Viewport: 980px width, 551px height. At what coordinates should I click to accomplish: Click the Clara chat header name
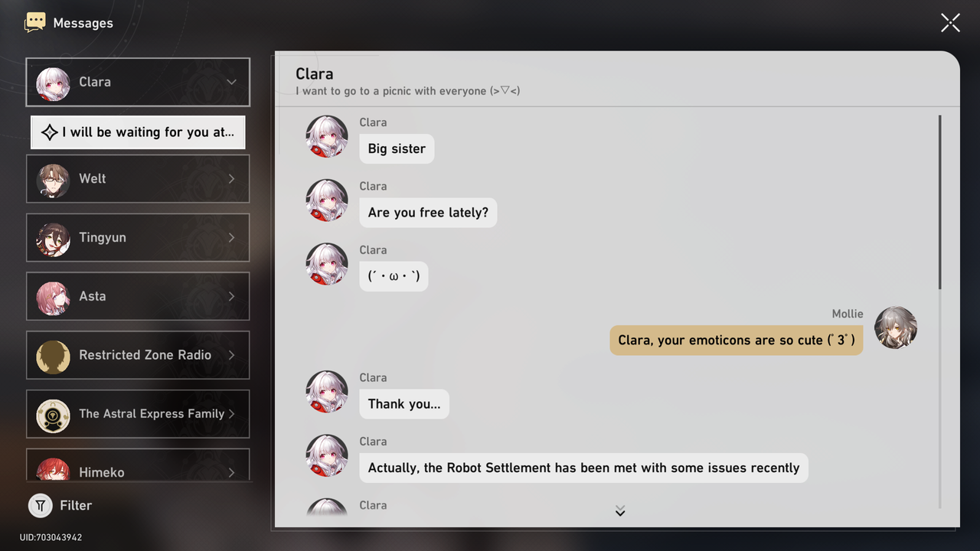point(315,73)
